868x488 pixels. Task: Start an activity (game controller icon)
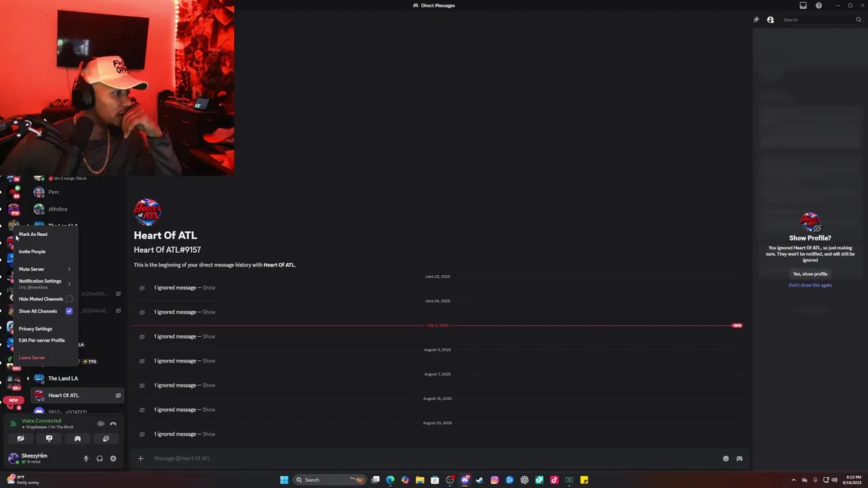[77, 439]
